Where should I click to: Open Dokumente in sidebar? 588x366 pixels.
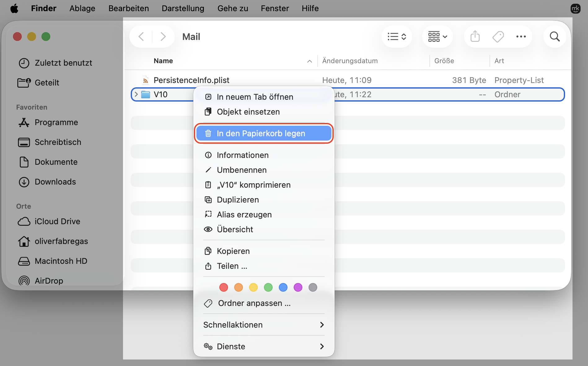(x=48, y=162)
